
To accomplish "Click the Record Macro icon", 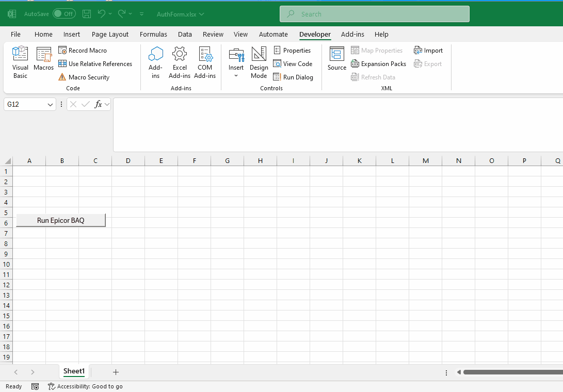I will 62,51.
